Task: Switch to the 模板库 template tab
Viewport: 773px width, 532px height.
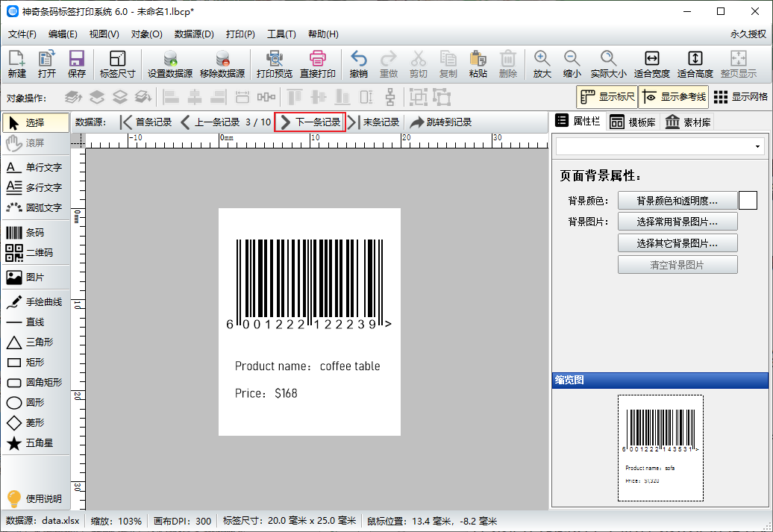Action: click(x=633, y=122)
